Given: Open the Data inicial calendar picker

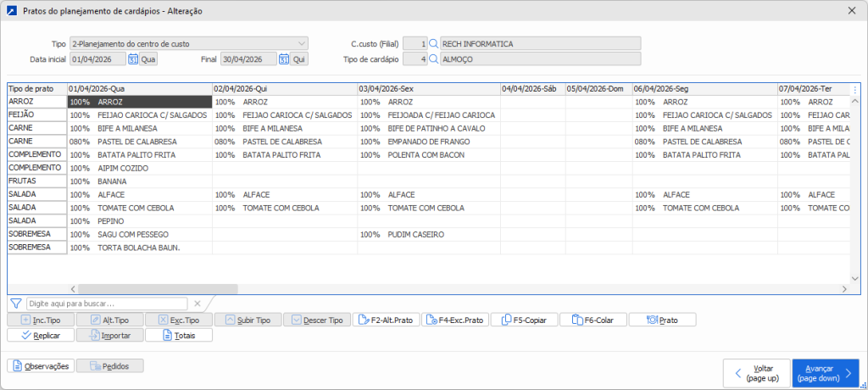Looking at the screenshot, I should click(x=133, y=59).
